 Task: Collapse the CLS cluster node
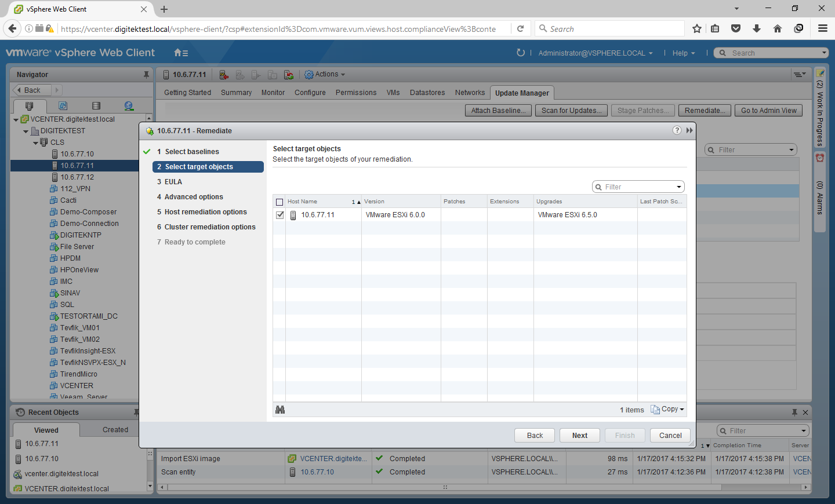click(35, 143)
